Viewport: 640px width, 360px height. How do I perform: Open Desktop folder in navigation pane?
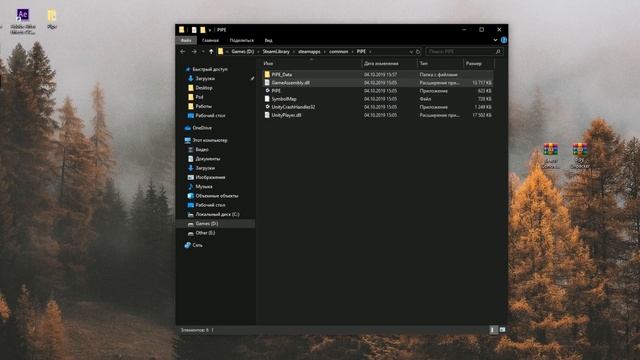204,88
